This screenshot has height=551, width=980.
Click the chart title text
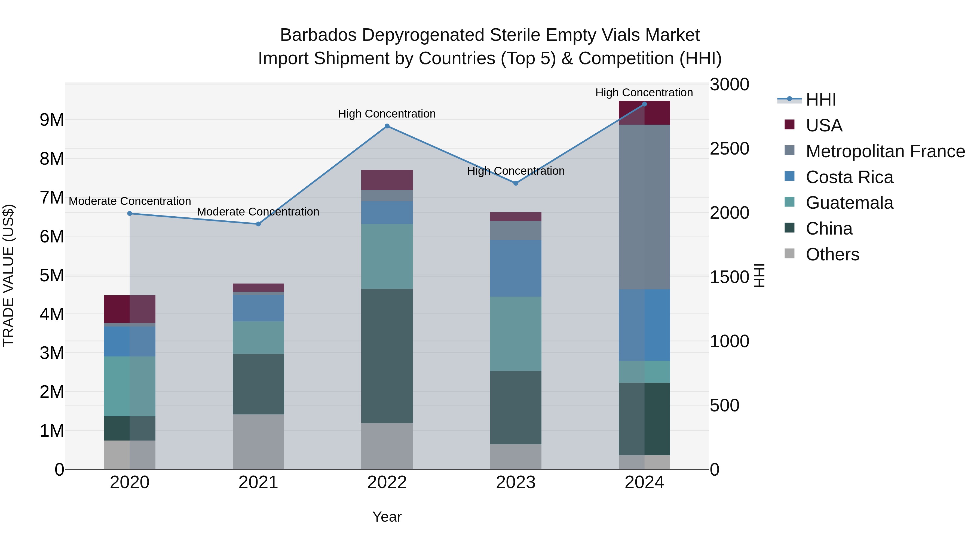490,47
